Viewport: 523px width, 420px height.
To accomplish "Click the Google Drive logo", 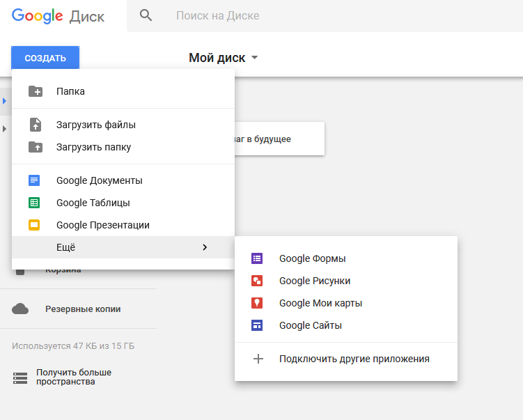I will [x=58, y=16].
